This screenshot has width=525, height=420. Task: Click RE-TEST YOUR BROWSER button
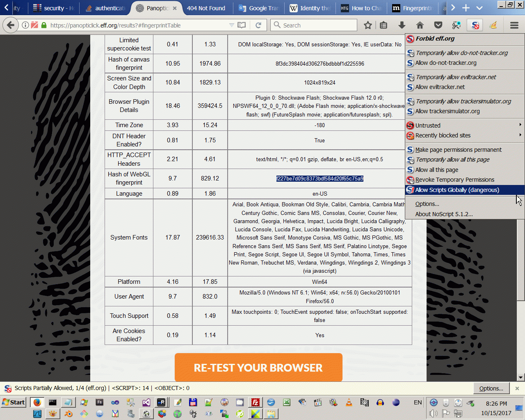258,367
